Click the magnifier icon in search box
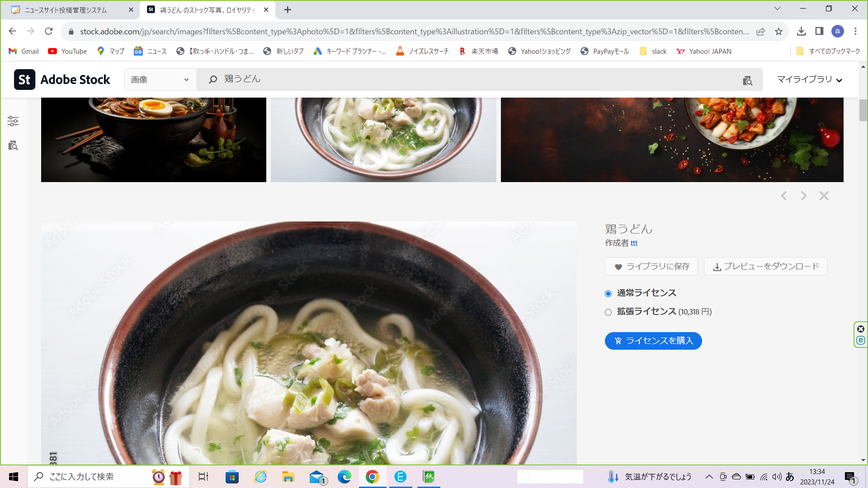 pos(212,80)
